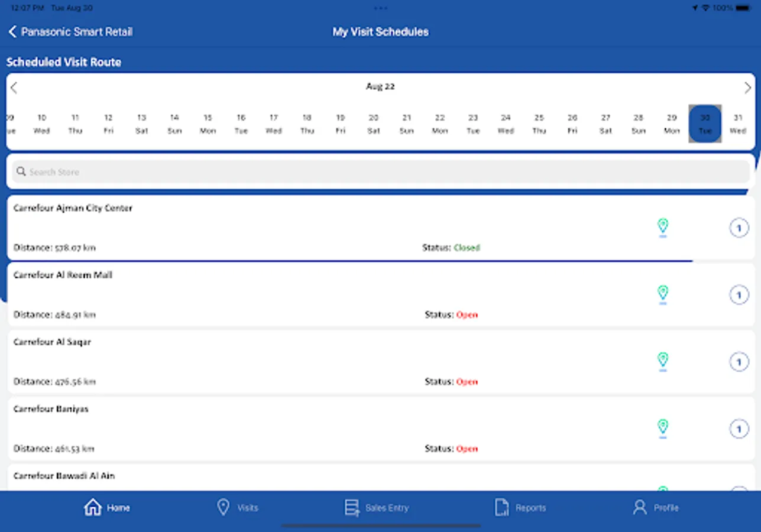This screenshot has height=532, width=761.
Task: Tap the Open status of Carrefour Al Reem Mall
Action: click(x=467, y=314)
